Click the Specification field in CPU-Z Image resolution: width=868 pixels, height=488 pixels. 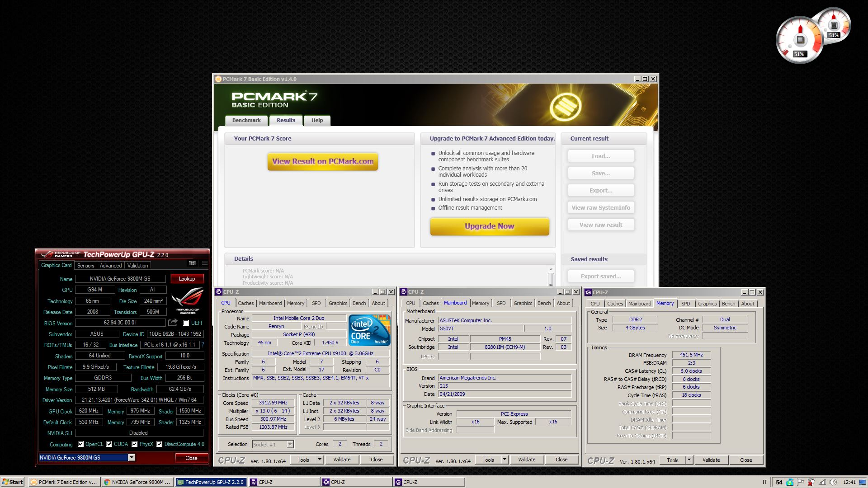pyautogui.click(x=320, y=353)
